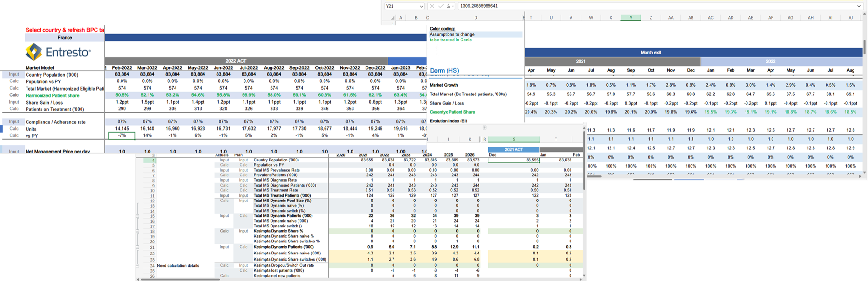Viewport: 868px width, 281px height.
Task: Click the Derm (HS) title
Action: tap(444, 70)
